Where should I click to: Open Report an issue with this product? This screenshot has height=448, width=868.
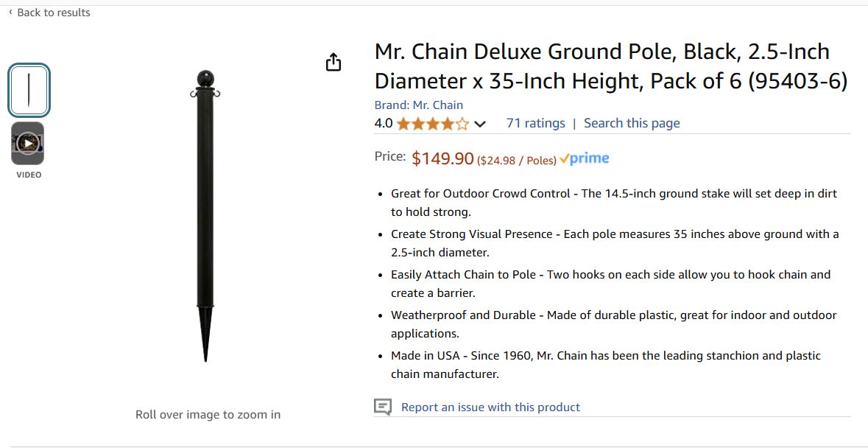pyautogui.click(x=490, y=407)
